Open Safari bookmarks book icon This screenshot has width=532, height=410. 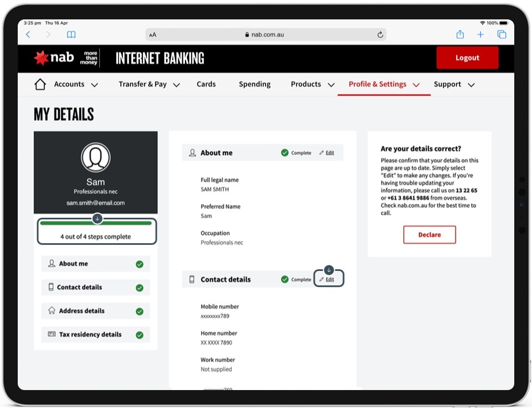(71, 34)
